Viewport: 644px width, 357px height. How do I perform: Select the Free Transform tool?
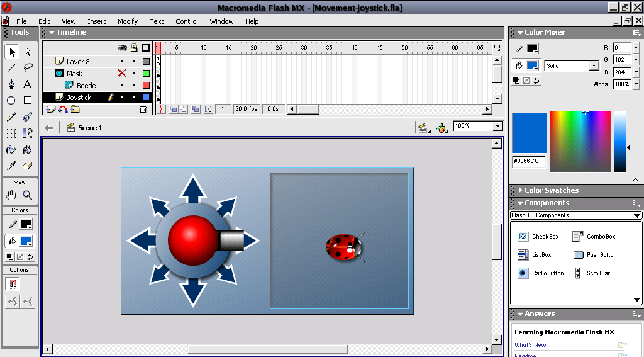pos(11,133)
